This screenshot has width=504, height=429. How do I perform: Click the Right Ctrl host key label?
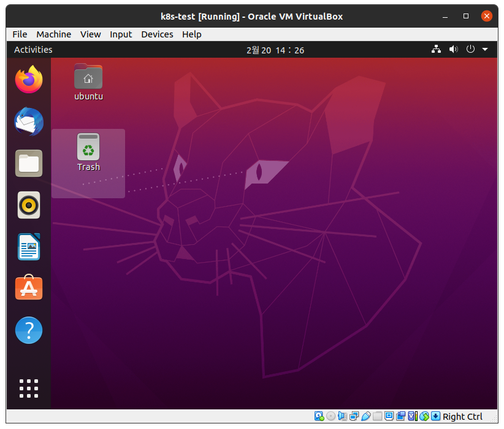(x=462, y=417)
